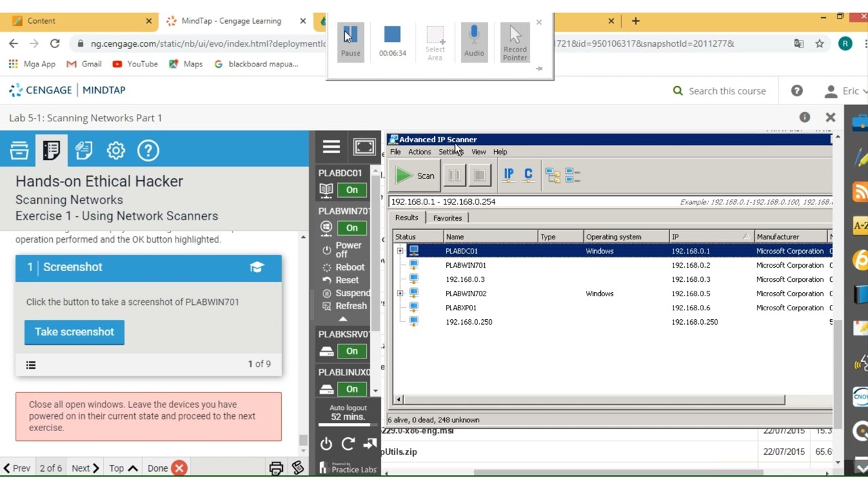Switch to Favorites tab
Viewport: 868px width, 488px height.
[448, 218]
